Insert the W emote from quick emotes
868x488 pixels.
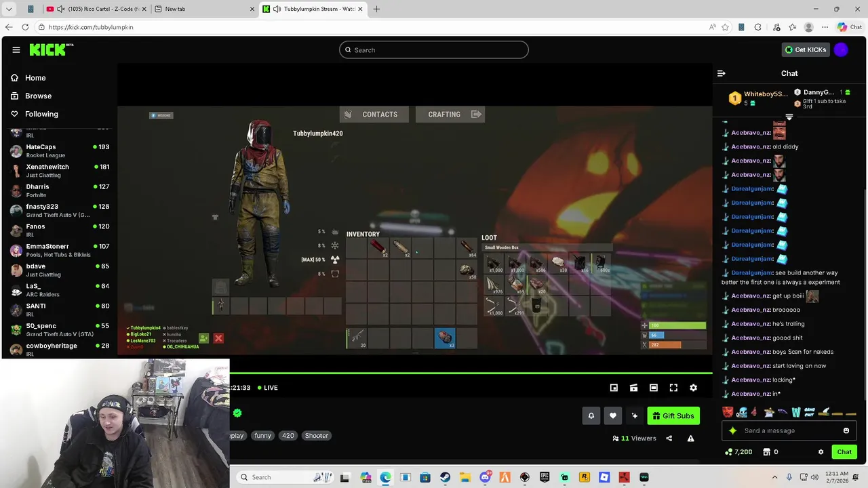(x=796, y=411)
